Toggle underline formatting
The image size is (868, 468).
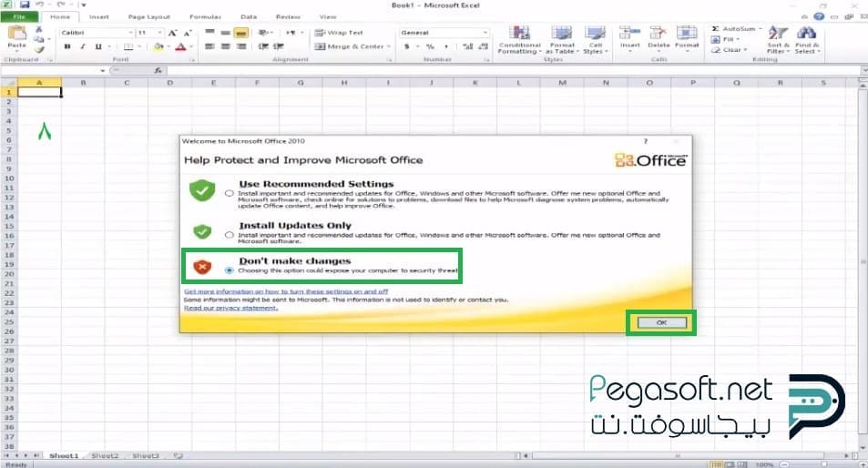click(98, 46)
